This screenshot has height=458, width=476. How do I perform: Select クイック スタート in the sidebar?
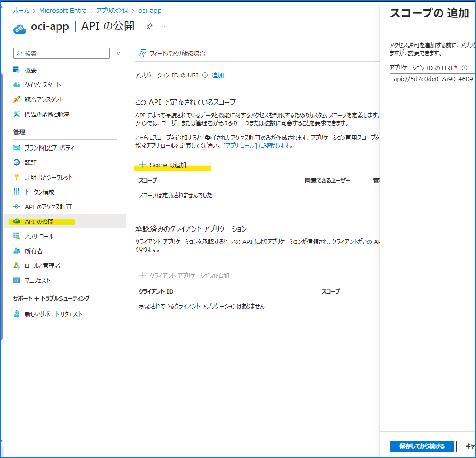[x=43, y=85]
